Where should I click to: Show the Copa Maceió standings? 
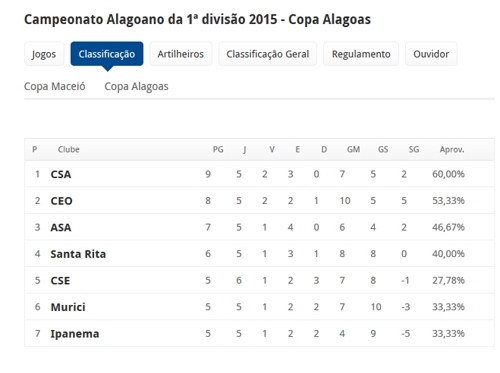coord(55,86)
